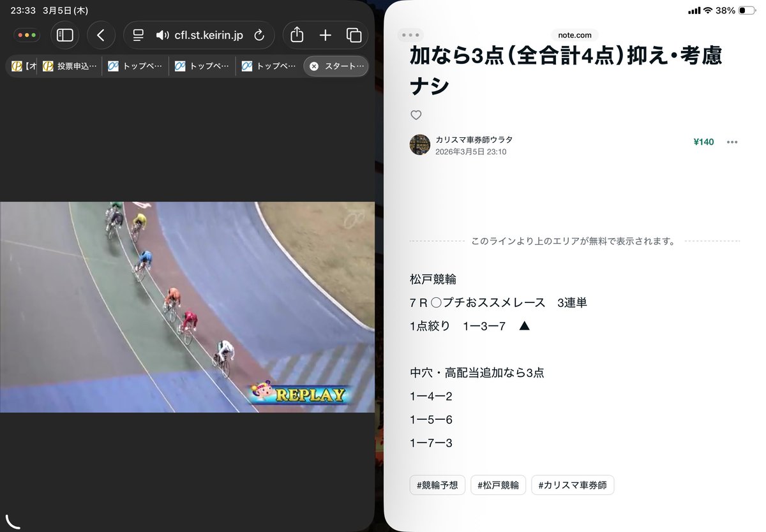Select the prediction 1ー4ー2

point(431,396)
